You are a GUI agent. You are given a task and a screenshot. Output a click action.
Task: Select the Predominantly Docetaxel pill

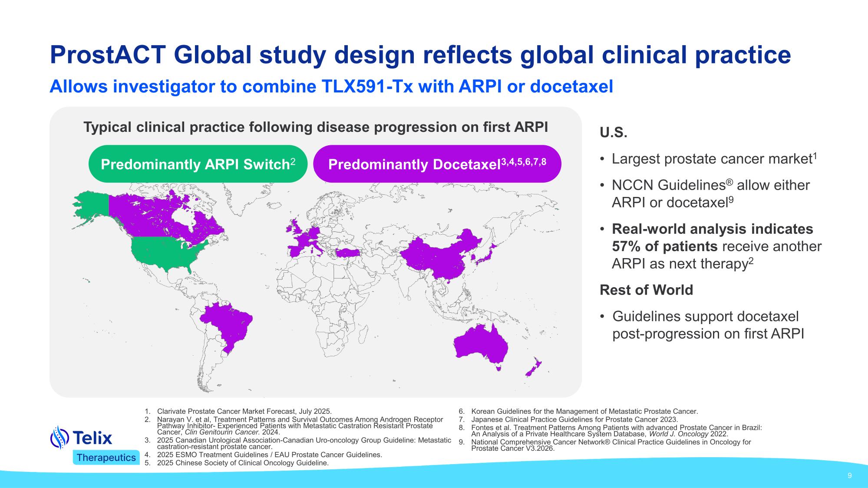pos(437,164)
